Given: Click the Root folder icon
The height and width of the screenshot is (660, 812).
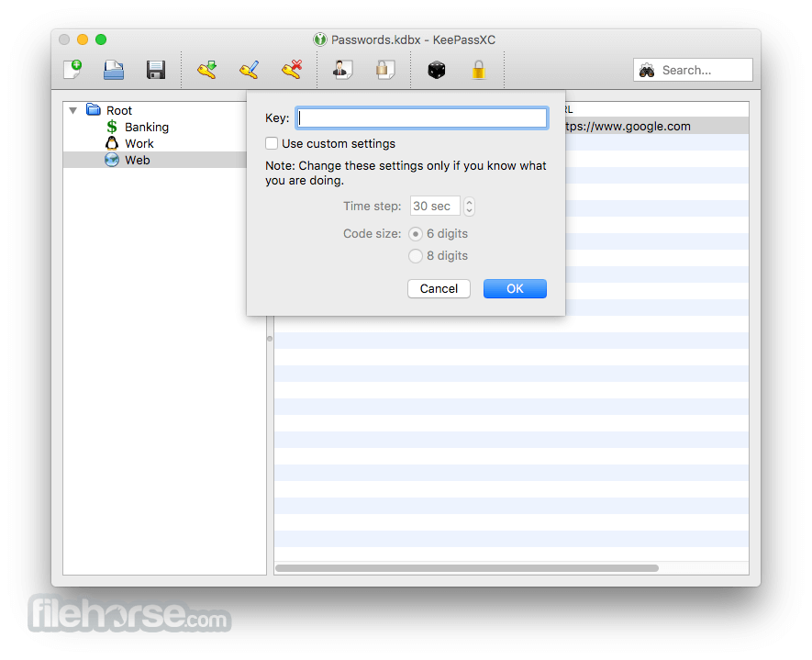Looking at the screenshot, I should tap(94, 109).
